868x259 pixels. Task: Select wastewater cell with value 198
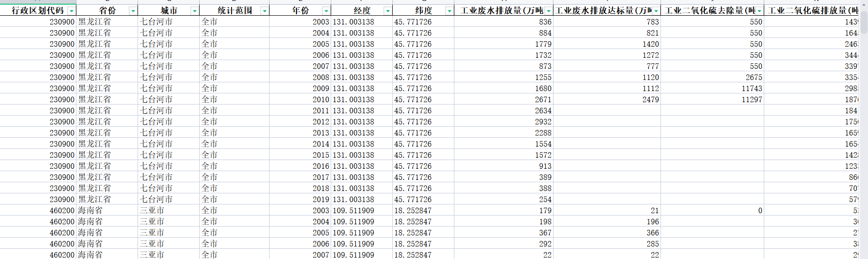pos(503,222)
